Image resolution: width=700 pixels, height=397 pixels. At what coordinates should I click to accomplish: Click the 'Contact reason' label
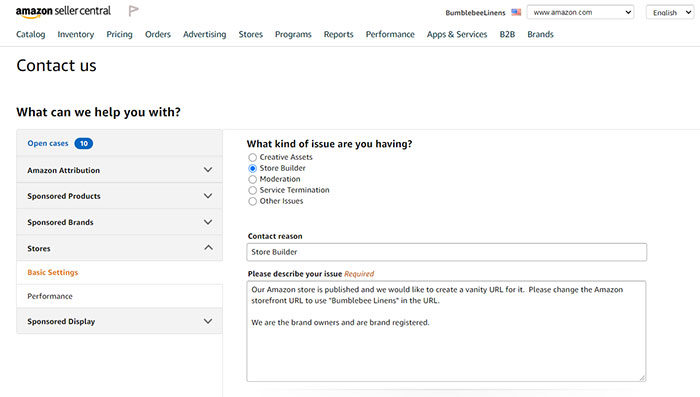pyautogui.click(x=275, y=236)
